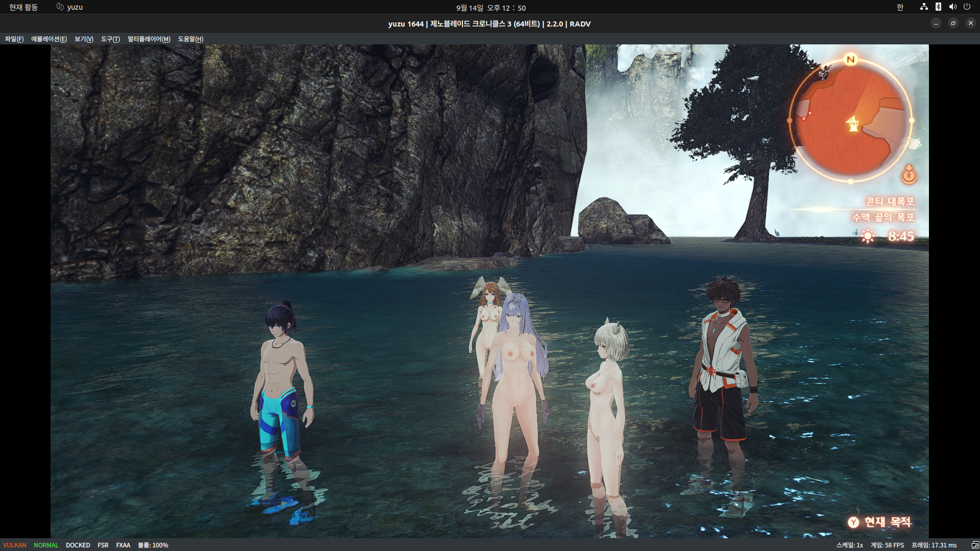
Task: Click the 현재 목적 objective label
Action: click(x=888, y=522)
